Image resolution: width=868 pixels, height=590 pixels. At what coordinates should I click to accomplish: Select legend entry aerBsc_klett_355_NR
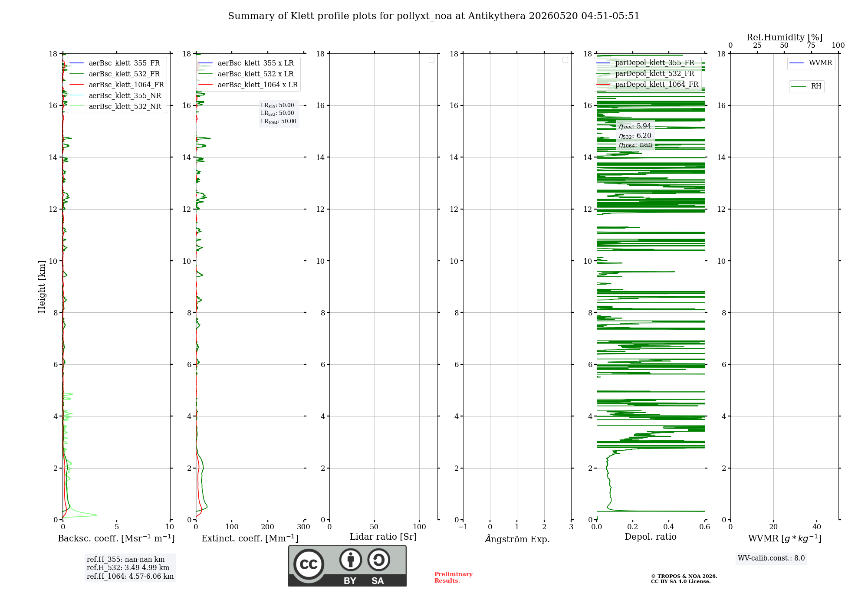(116, 95)
